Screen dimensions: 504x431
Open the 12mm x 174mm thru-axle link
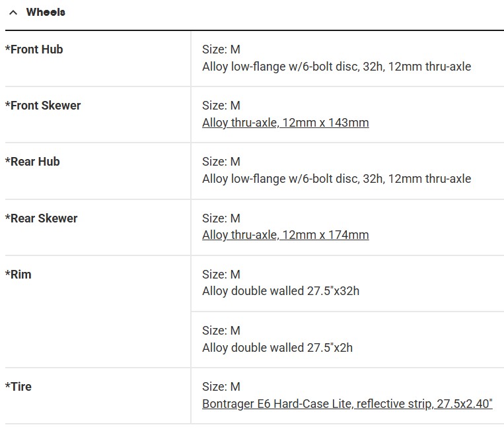click(x=285, y=235)
